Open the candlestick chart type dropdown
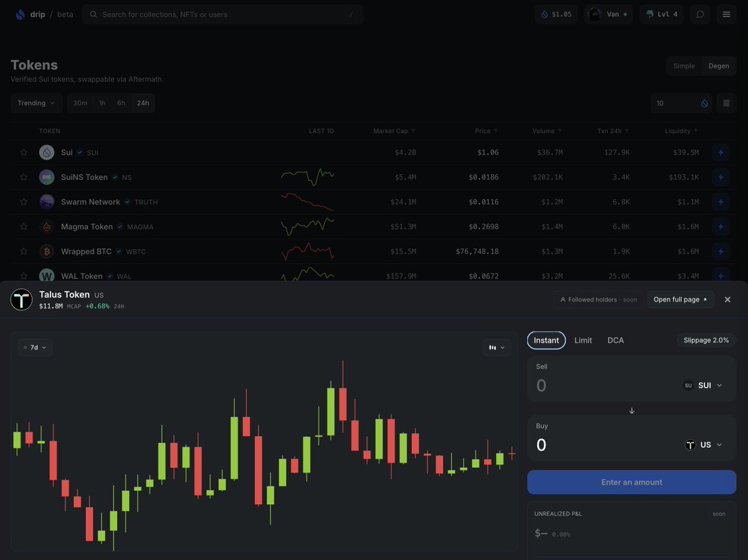The width and height of the screenshot is (748, 560). pyautogui.click(x=497, y=348)
